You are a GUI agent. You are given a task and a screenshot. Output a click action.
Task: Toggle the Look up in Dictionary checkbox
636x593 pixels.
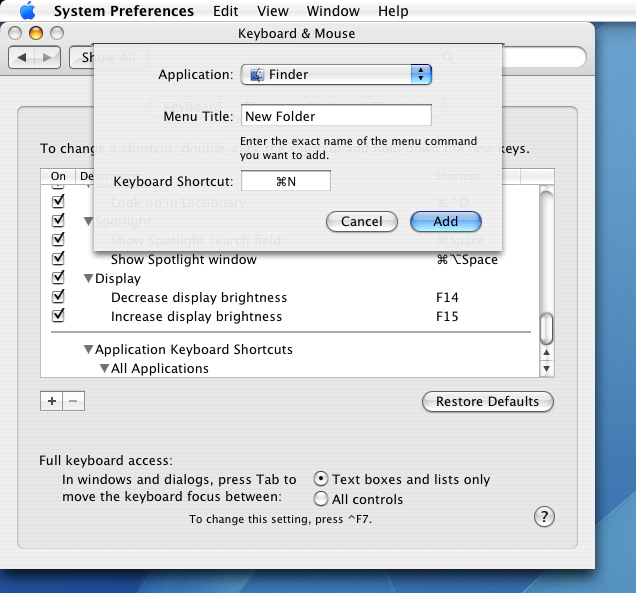point(58,201)
